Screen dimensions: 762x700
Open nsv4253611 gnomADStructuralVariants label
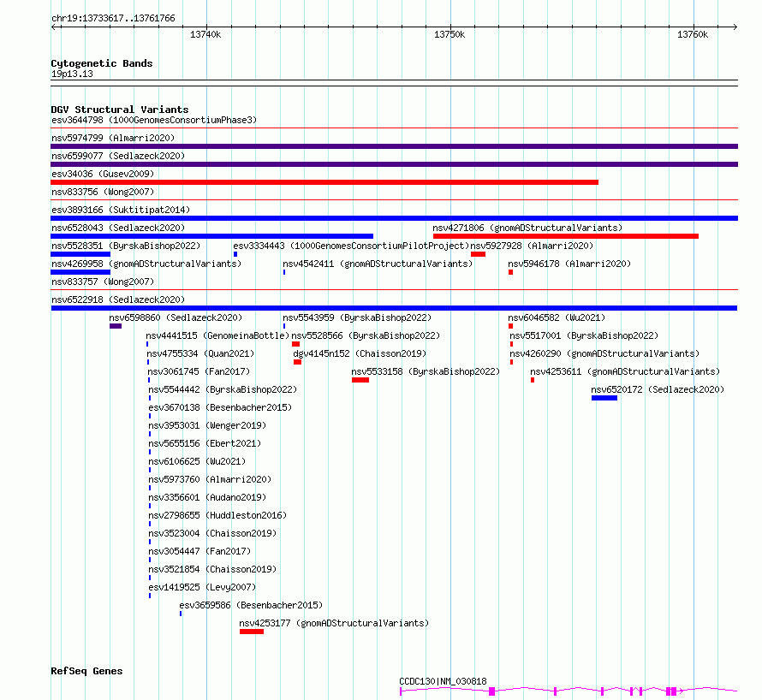pos(625,371)
